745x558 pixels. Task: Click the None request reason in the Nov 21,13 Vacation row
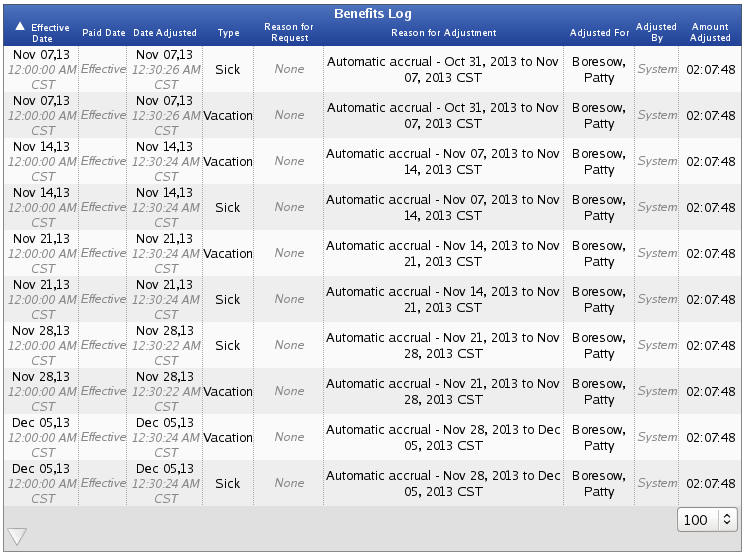pos(289,253)
